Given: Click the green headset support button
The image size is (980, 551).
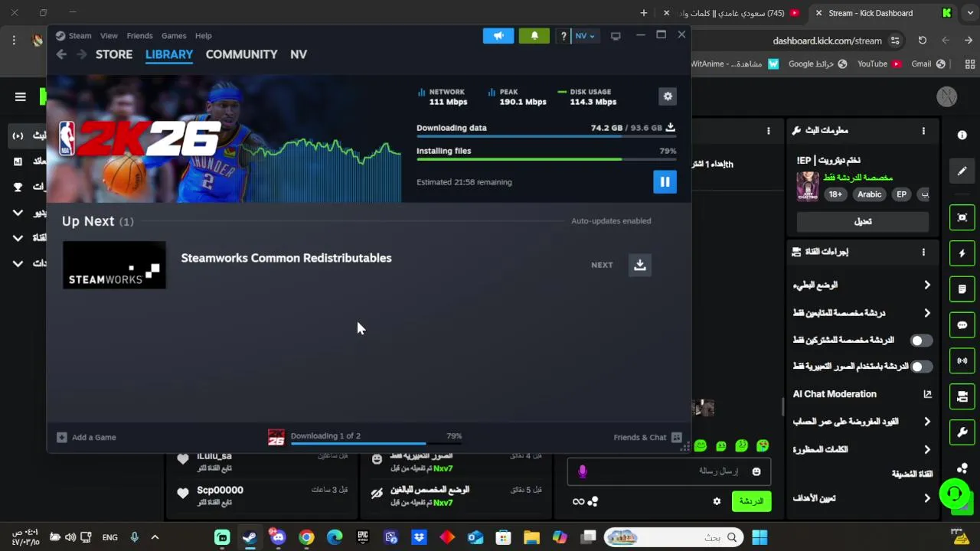Looking at the screenshot, I should click(955, 494).
